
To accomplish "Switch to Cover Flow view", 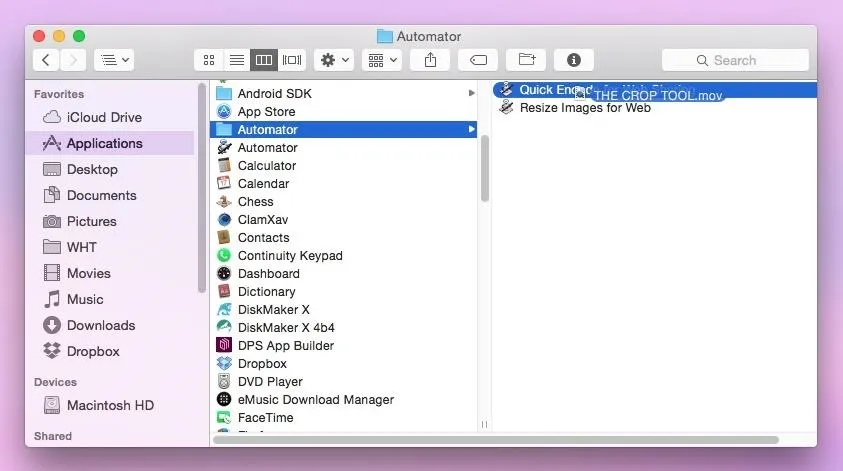I will click(292, 60).
